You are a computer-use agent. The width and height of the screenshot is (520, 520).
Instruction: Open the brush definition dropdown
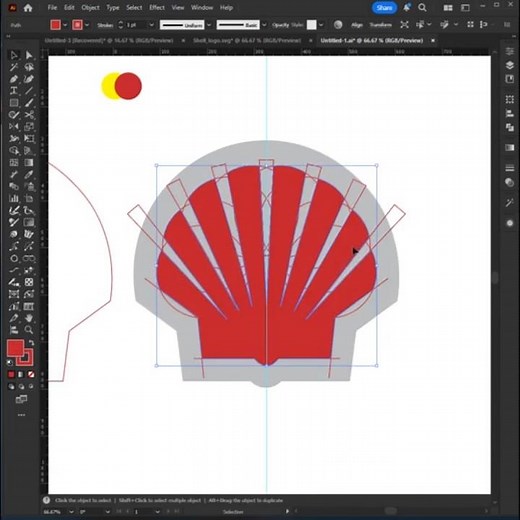tap(264, 25)
